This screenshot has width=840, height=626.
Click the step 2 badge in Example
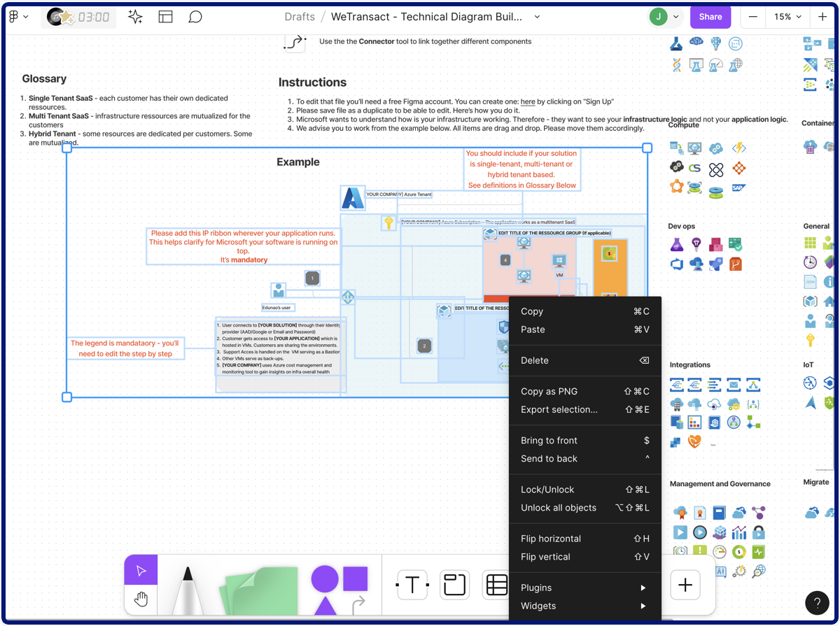[x=423, y=346]
